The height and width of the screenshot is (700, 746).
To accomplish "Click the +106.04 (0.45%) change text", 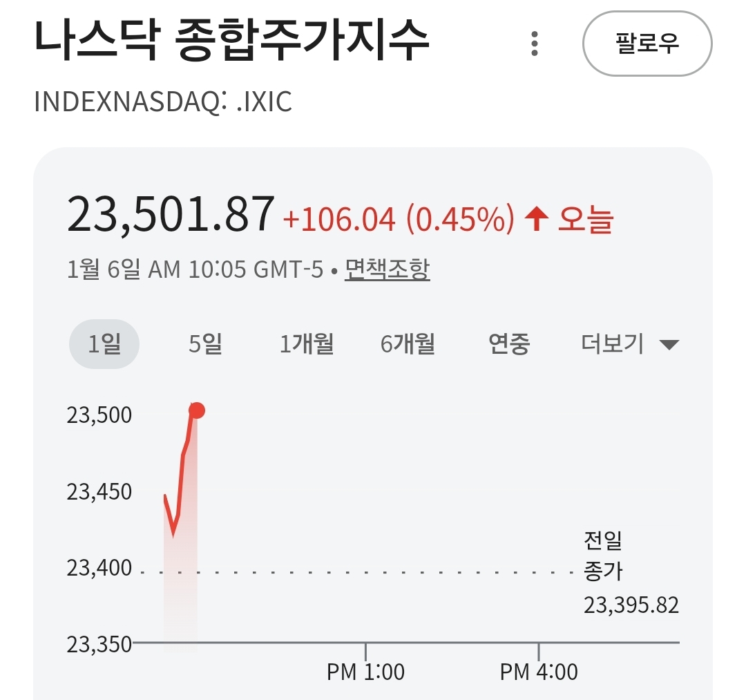I will pos(399,220).
